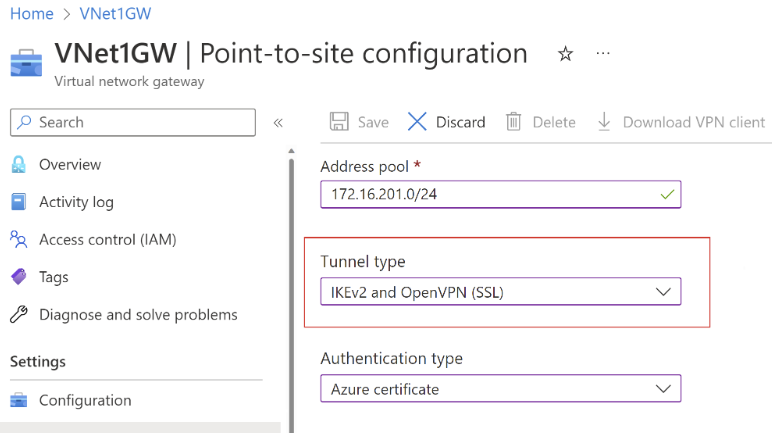Click the Access control people icon

(19, 239)
